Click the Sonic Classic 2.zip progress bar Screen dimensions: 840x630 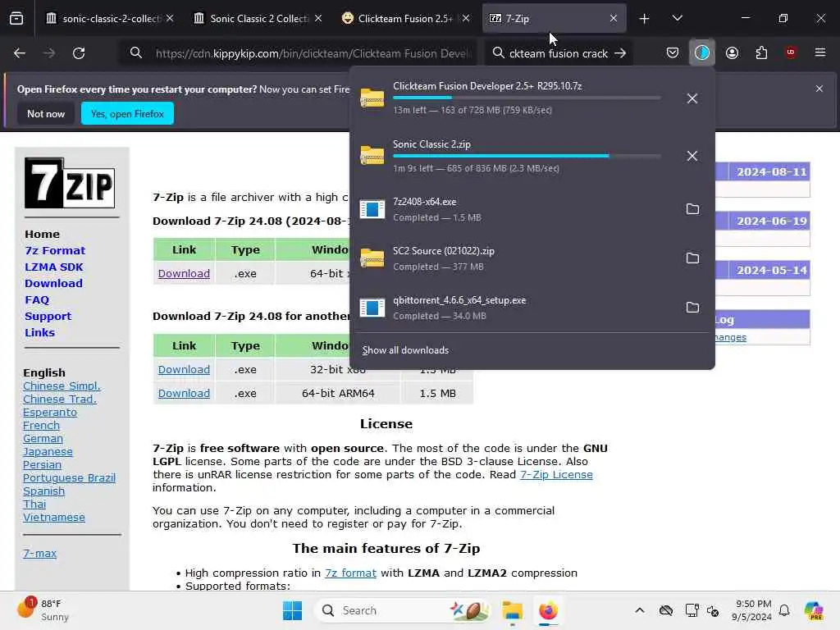[x=527, y=156]
